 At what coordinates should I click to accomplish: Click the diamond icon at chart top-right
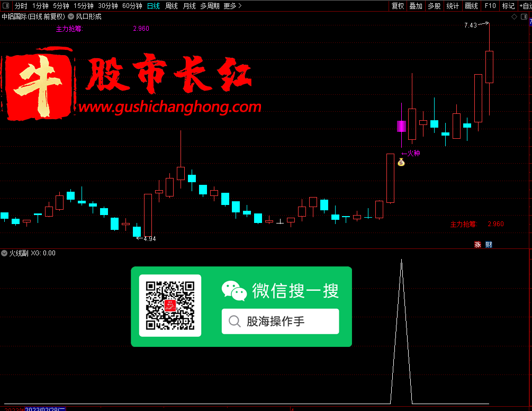pyautogui.click(x=515, y=16)
